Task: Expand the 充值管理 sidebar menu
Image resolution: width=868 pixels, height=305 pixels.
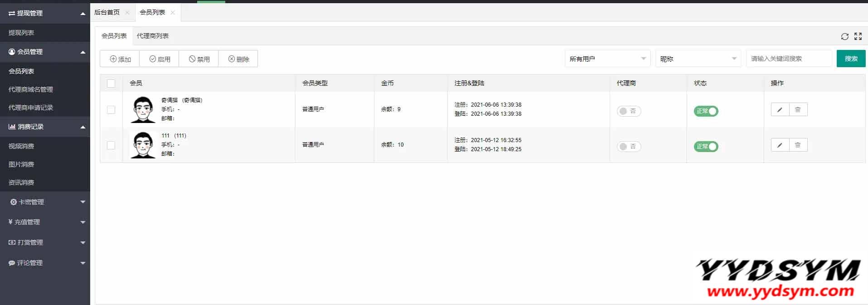Action: point(45,222)
